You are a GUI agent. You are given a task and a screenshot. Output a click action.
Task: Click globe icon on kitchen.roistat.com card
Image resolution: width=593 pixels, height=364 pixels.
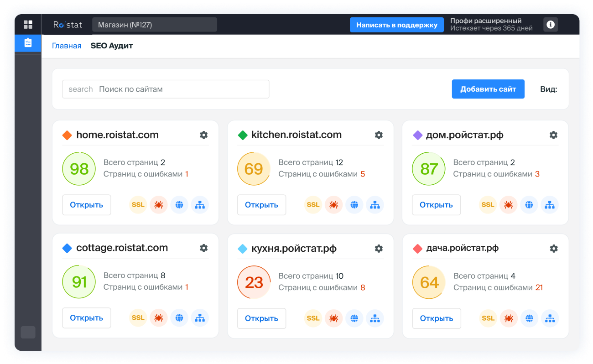[x=354, y=205]
